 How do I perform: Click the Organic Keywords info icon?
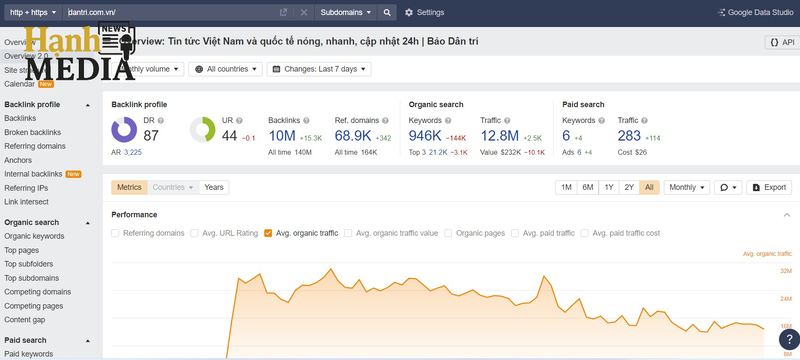click(448, 121)
